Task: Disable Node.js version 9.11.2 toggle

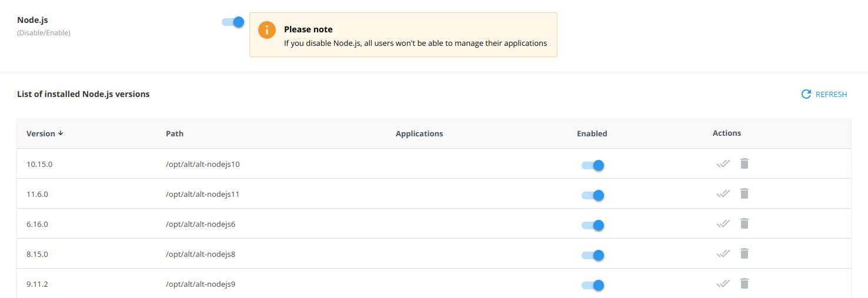Action: click(593, 285)
